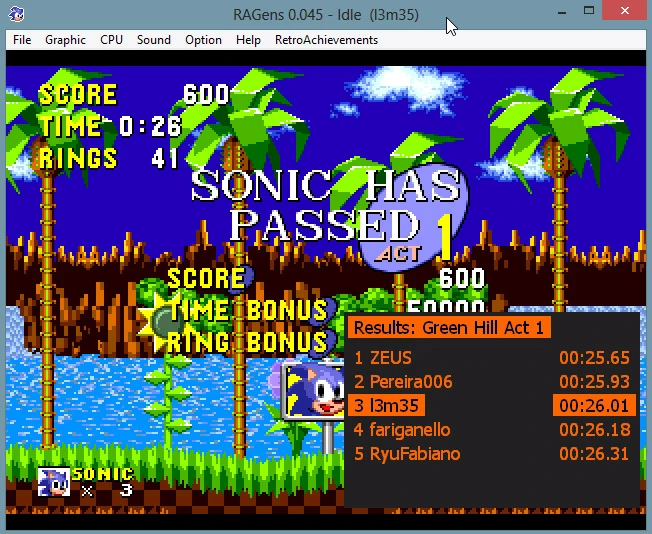Open the Graphic menu
The height and width of the screenshot is (534, 652).
coord(65,40)
